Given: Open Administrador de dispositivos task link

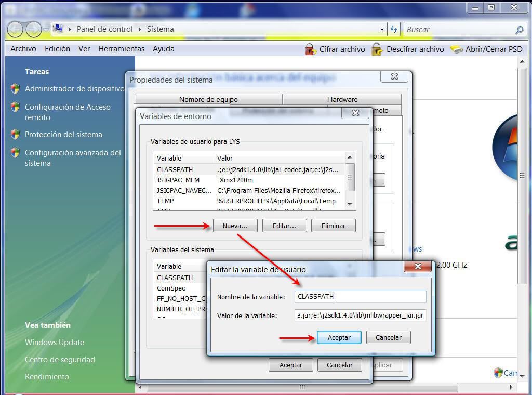Looking at the screenshot, I should [74, 88].
